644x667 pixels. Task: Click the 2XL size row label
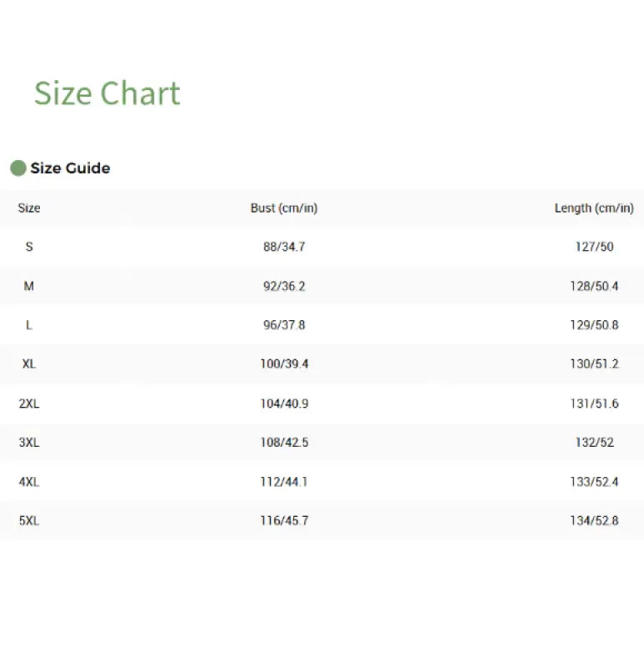click(x=29, y=404)
